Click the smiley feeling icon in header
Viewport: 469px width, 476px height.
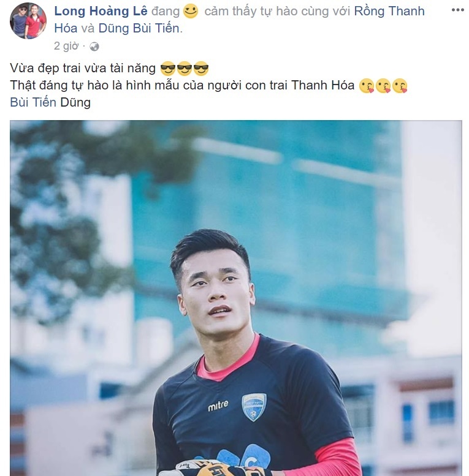click(191, 11)
